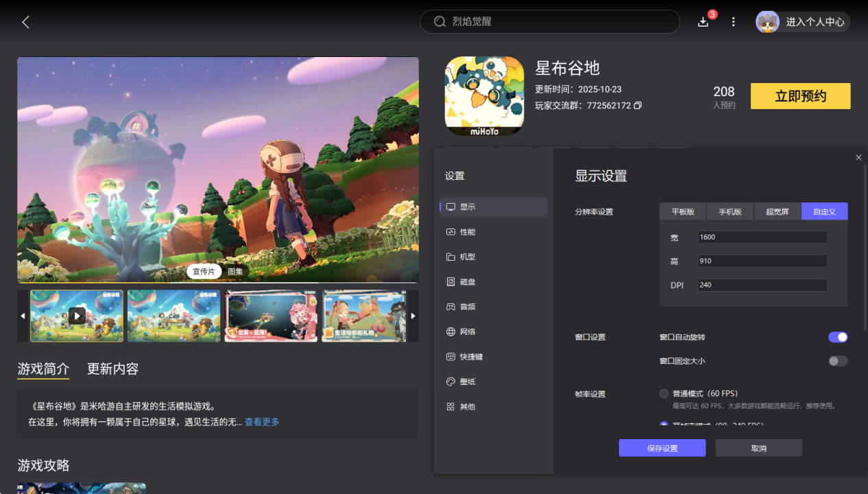This screenshot has width=868, height=494.
Task: Play the first trailer thumbnail
Action: tap(77, 316)
